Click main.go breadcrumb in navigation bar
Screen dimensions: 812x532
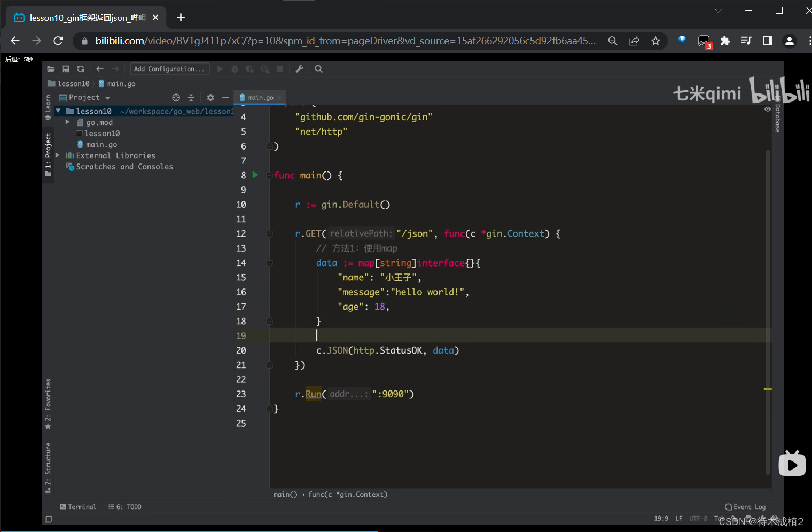[x=117, y=83]
